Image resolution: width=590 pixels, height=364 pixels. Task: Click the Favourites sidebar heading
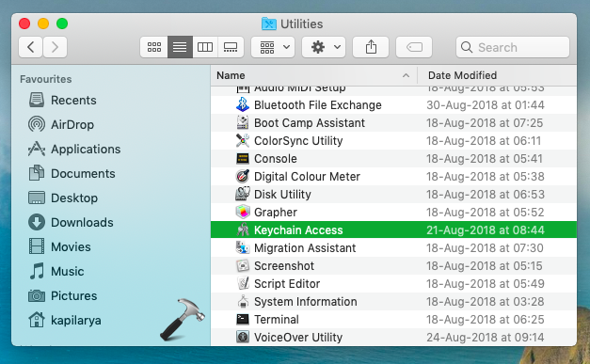tap(45, 79)
